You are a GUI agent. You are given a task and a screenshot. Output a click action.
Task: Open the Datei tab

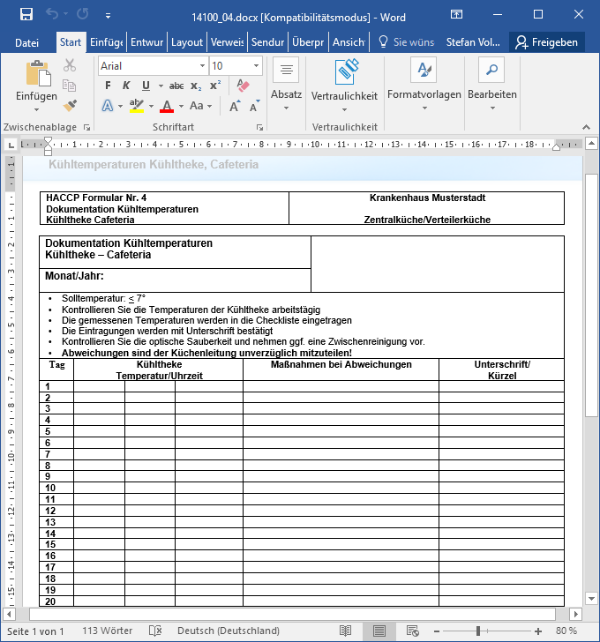(x=27, y=43)
